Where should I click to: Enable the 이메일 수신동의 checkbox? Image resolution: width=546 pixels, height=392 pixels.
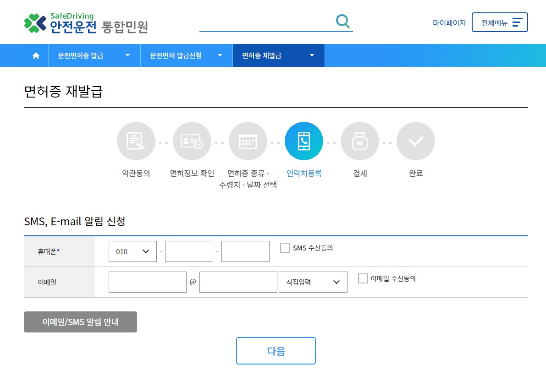point(363,278)
